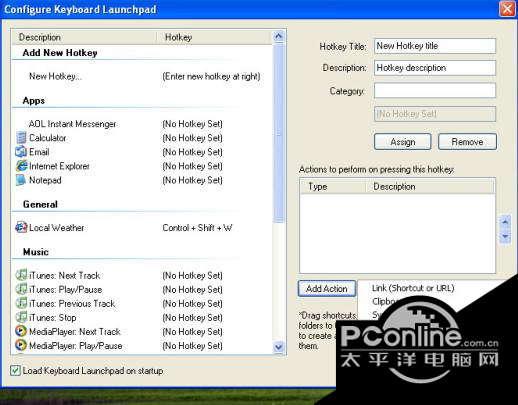
Task: Click the MediaPlayer: Play/Pause icon
Action: 21,345
